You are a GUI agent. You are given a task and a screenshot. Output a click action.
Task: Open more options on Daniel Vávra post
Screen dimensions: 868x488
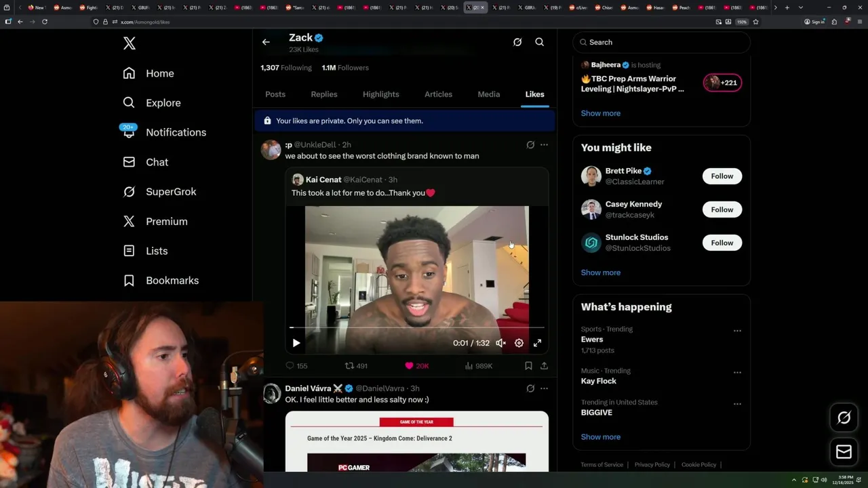click(544, 388)
